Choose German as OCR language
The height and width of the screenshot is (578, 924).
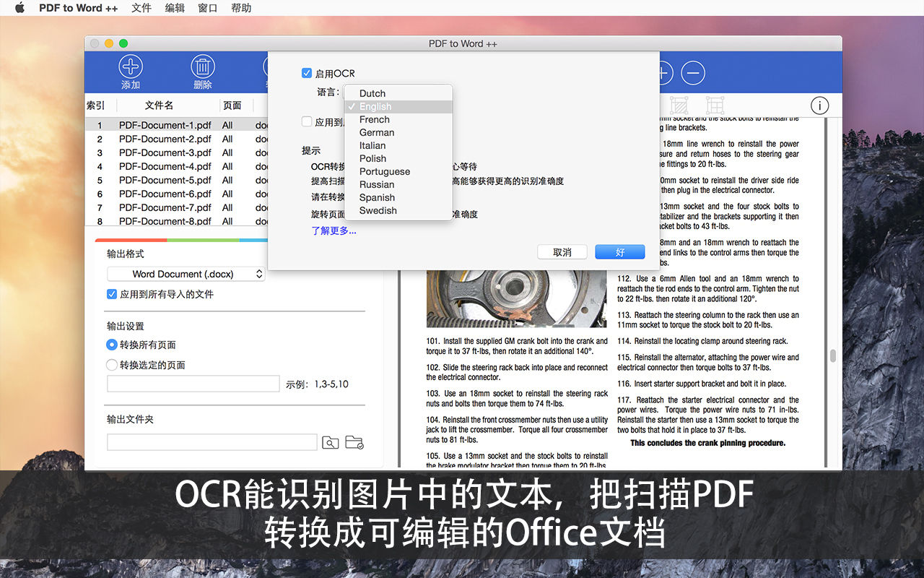(x=398, y=132)
